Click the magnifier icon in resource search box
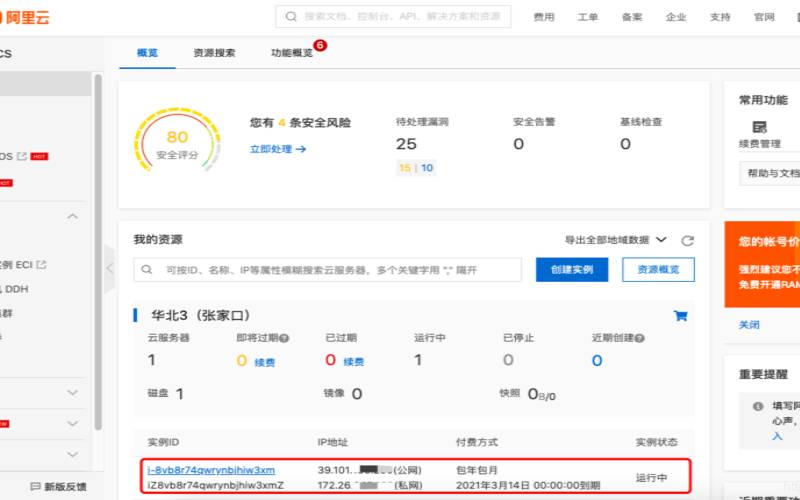 [146, 269]
